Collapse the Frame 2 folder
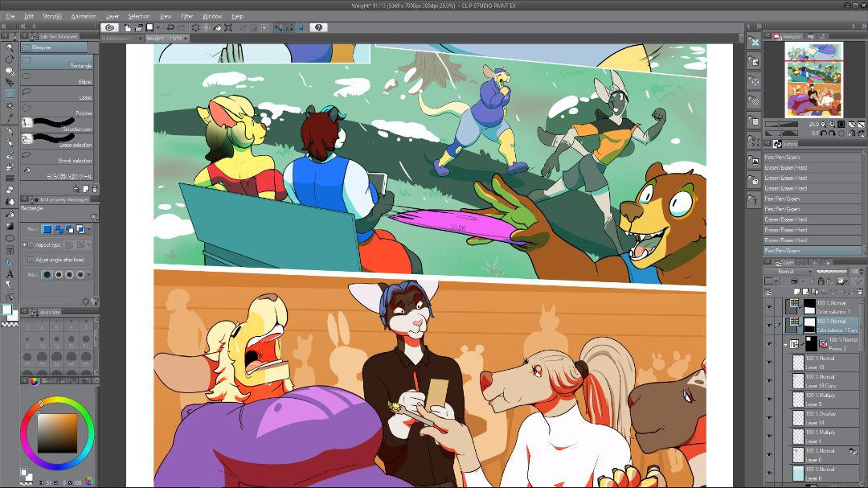The image size is (868, 488). click(x=786, y=344)
